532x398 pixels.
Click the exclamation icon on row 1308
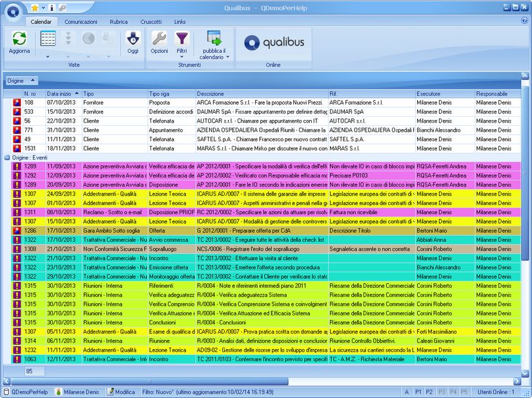click(17, 249)
